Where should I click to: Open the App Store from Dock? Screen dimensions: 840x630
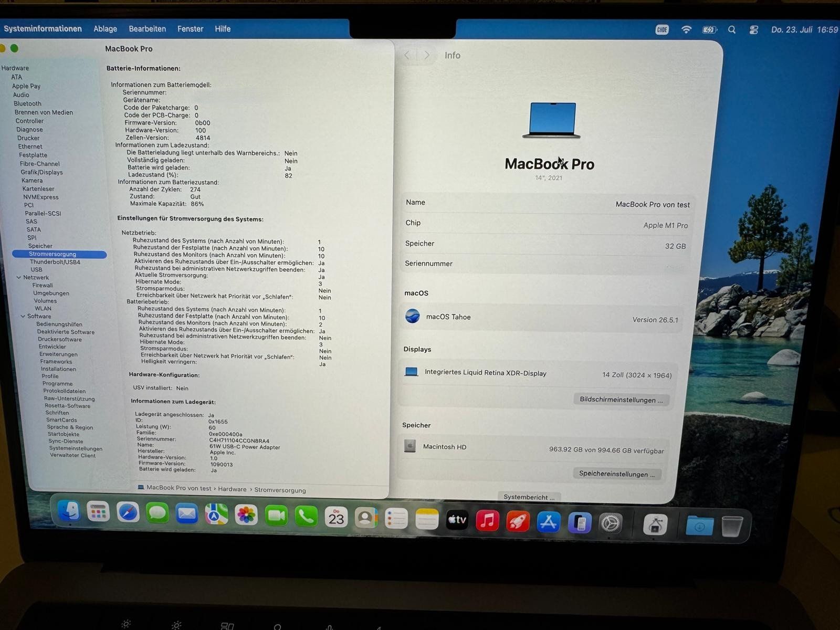point(548,522)
